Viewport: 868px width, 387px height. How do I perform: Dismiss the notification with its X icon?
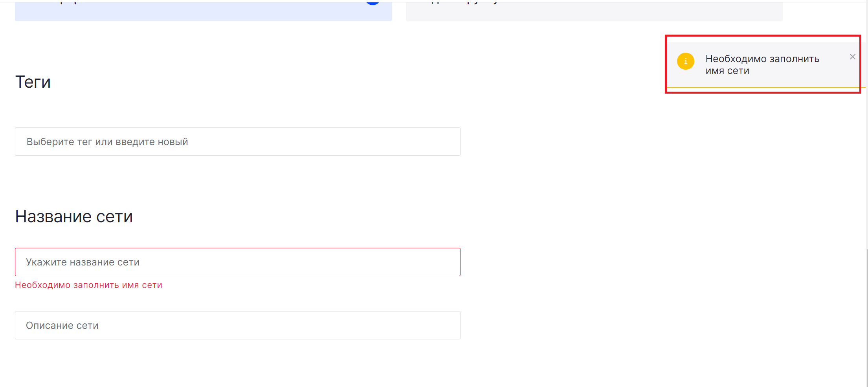[x=852, y=57]
